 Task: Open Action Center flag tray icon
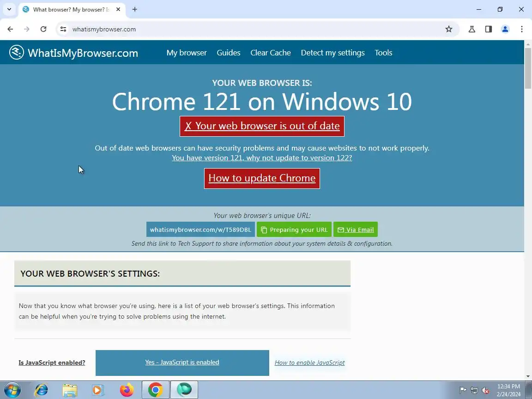click(x=463, y=390)
